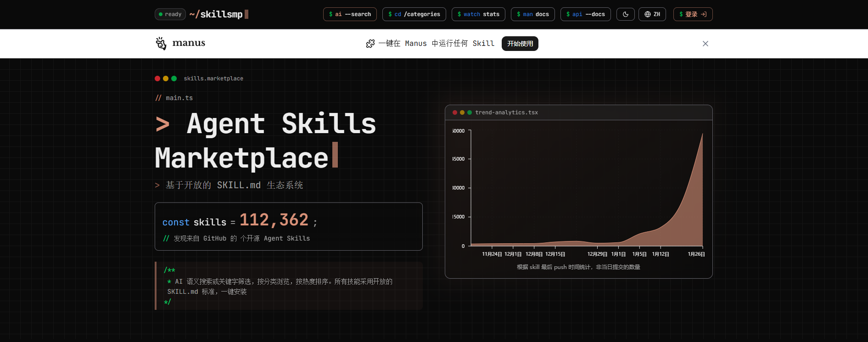Click the 发现来自 GitHub 的 comment line

tap(236, 238)
